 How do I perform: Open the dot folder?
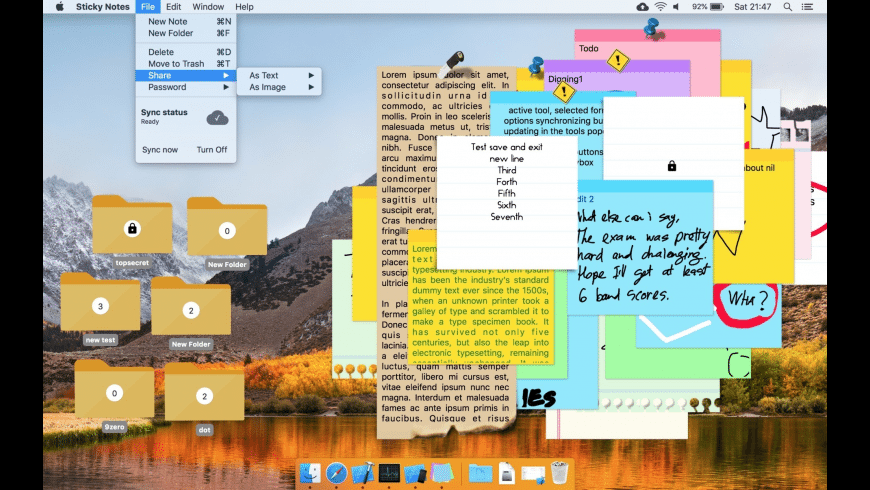[x=204, y=391]
